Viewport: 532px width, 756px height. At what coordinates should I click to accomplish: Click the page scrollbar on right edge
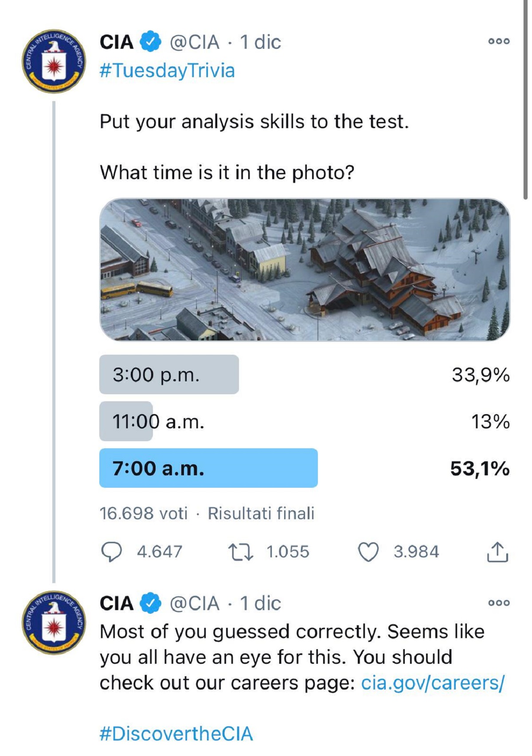click(x=526, y=100)
